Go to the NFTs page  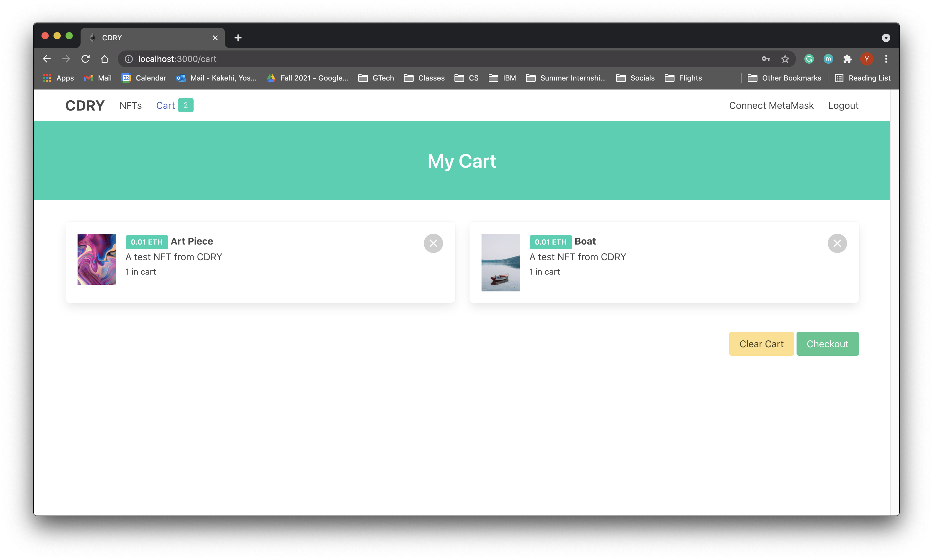tap(130, 106)
